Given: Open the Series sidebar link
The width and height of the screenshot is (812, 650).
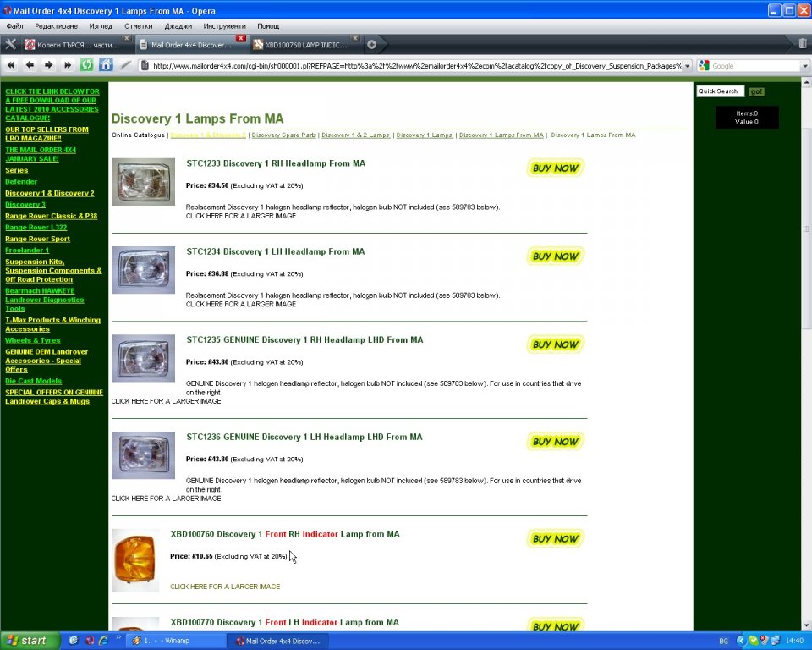Looking at the screenshot, I should 17,170.
